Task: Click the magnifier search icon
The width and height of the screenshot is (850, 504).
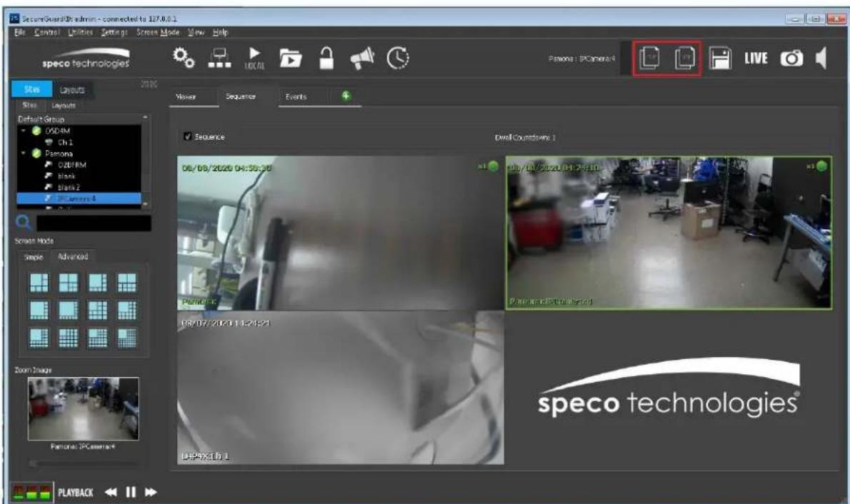Action: (24, 222)
